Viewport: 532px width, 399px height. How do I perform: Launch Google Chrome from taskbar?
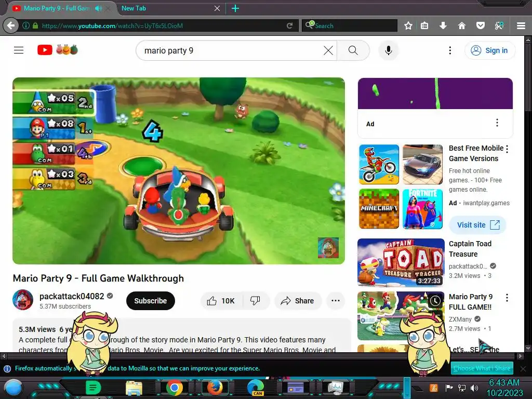pyautogui.click(x=175, y=388)
